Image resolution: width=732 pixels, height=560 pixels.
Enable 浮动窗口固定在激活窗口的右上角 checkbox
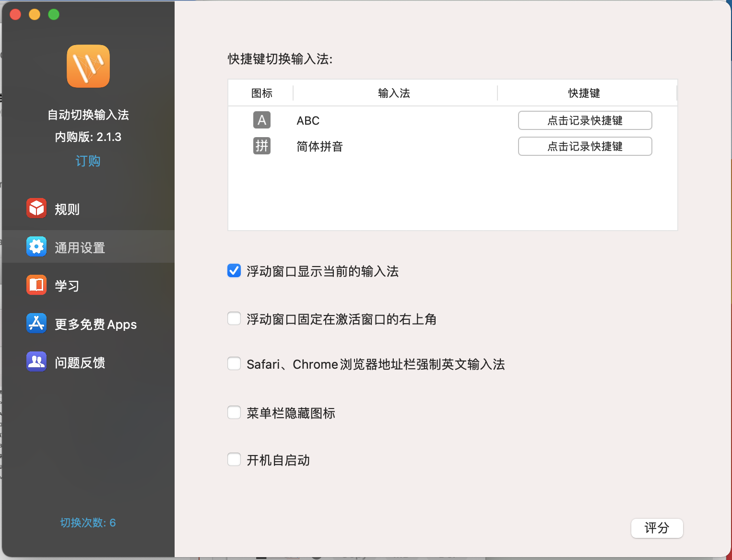[x=234, y=318]
